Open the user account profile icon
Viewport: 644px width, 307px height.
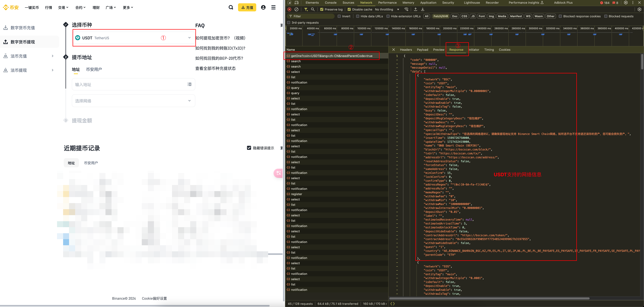point(263,7)
